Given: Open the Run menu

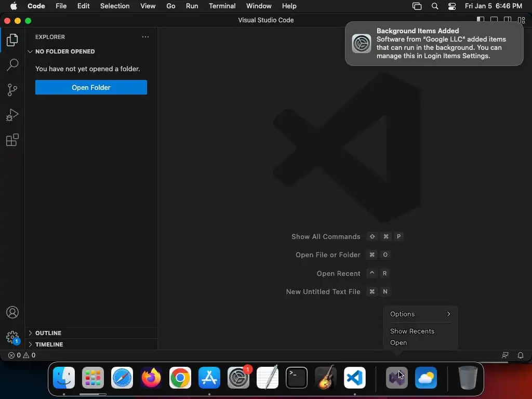Looking at the screenshot, I should [192, 6].
